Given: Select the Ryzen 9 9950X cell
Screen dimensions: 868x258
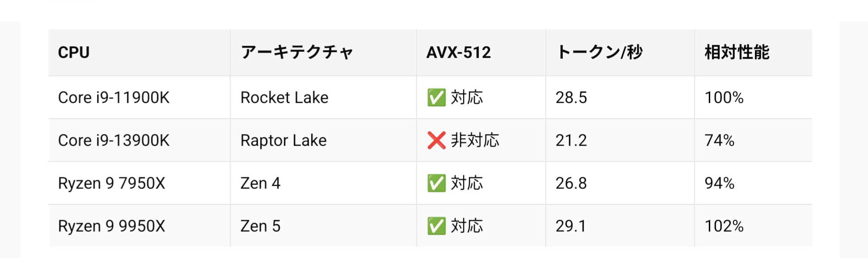Looking at the screenshot, I should [x=112, y=226].
